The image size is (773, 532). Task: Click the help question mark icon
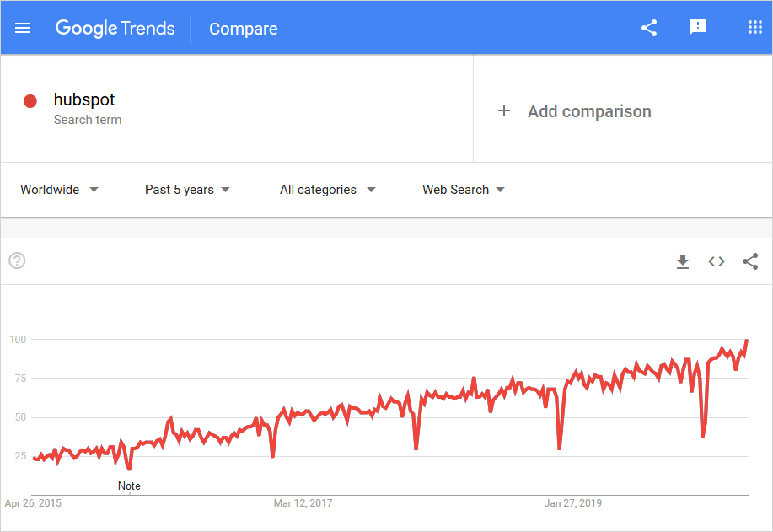click(x=17, y=261)
